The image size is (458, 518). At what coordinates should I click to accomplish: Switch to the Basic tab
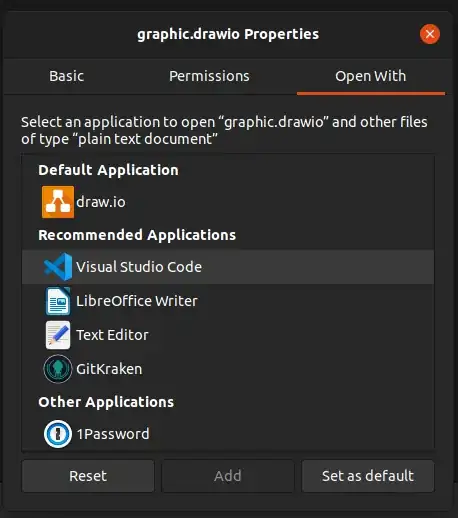point(67,76)
